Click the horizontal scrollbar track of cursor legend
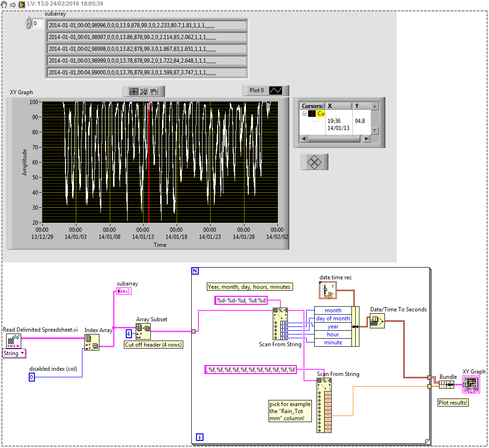This screenshot has width=489, height=448. click(334, 138)
